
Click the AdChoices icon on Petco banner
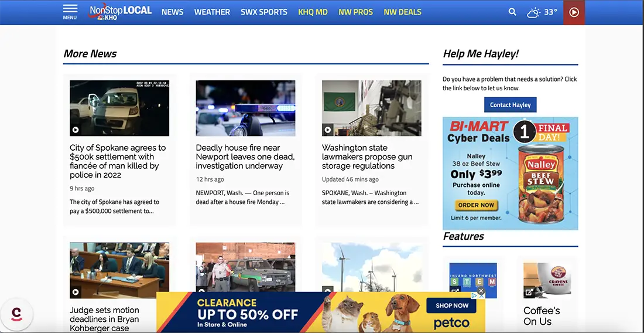point(474,295)
